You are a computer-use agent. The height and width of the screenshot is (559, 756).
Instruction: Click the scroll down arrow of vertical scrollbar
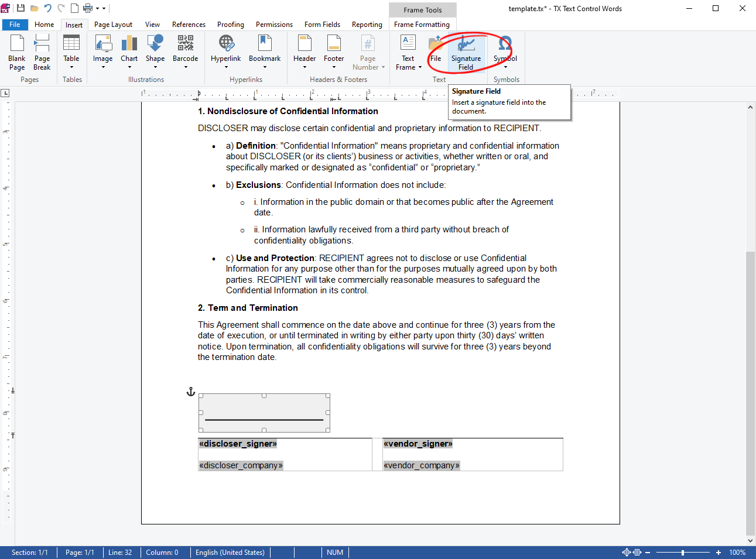[750, 540]
